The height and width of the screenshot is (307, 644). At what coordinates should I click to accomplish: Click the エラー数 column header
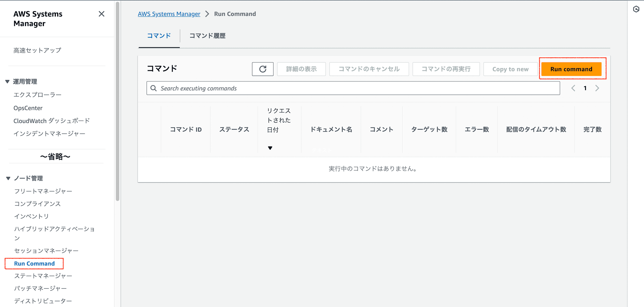[x=477, y=129]
